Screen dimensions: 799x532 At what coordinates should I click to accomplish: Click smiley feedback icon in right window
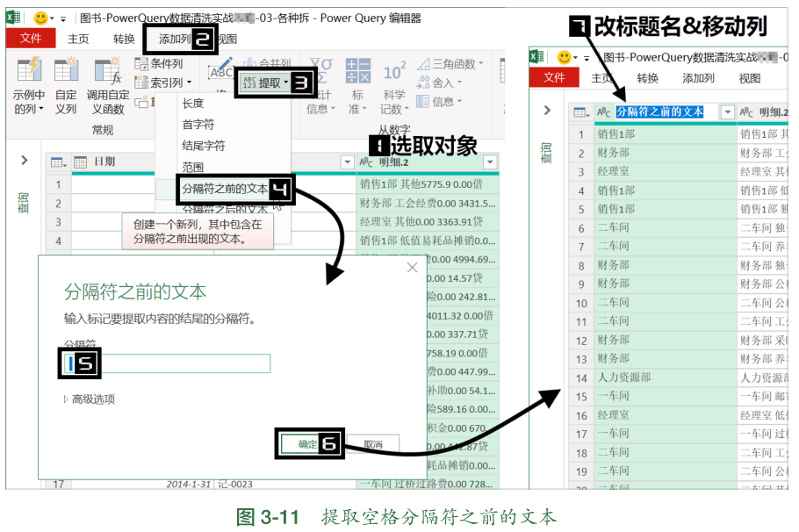(564, 57)
